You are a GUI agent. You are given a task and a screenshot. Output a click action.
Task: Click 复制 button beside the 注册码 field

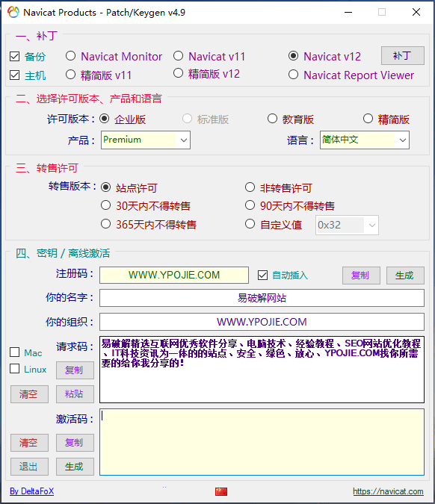pyautogui.click(x=361, y=276)
